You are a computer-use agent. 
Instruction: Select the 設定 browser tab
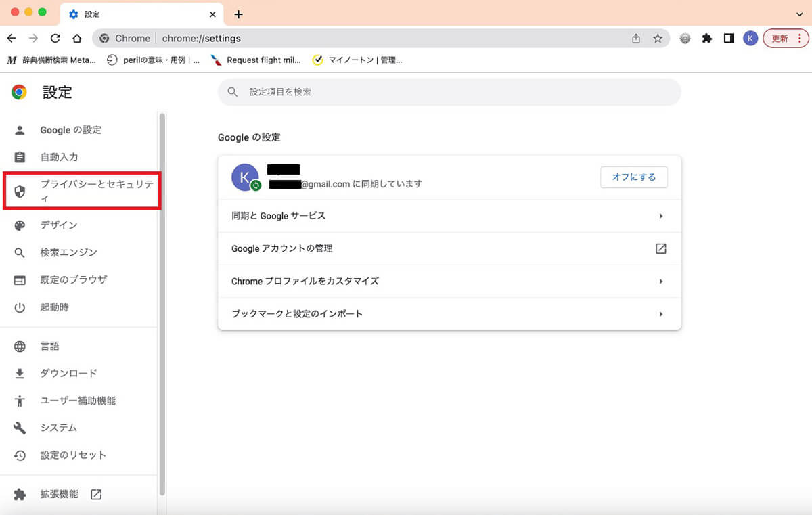click(142, 14)
